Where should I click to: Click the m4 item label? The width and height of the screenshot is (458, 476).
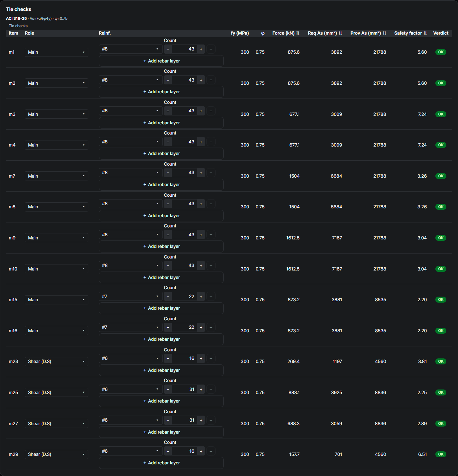pos(12,145)
